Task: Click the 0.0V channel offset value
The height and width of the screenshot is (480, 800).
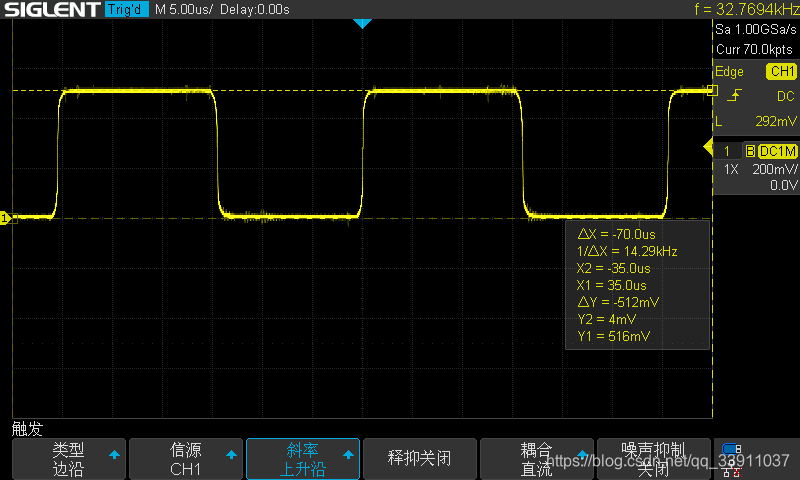Action: point(784,185)
